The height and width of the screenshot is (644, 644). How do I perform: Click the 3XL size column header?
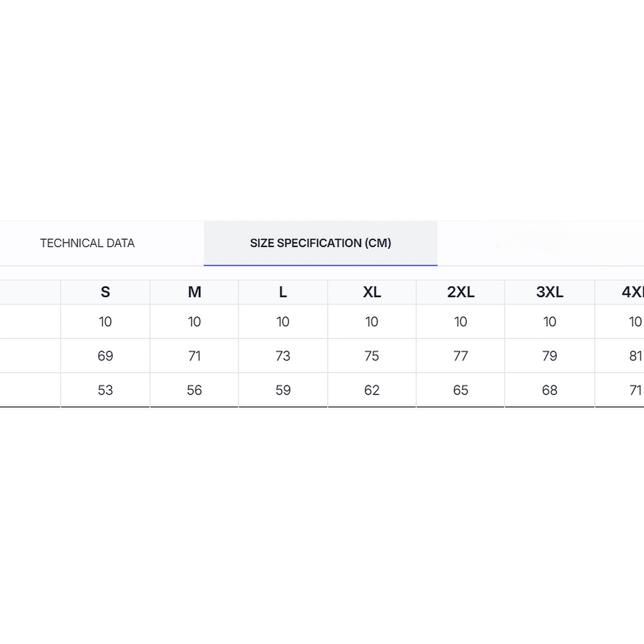click(549, 292)
